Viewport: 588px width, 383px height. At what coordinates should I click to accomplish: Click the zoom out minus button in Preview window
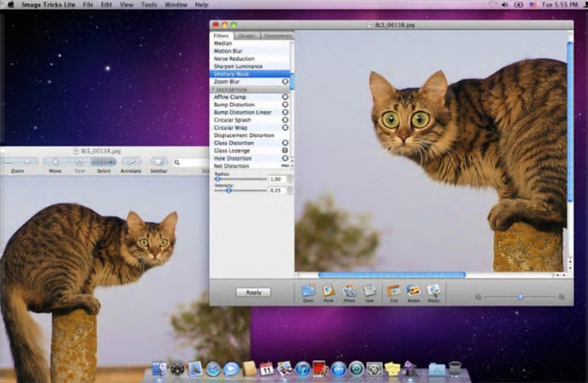coord(8,162)
